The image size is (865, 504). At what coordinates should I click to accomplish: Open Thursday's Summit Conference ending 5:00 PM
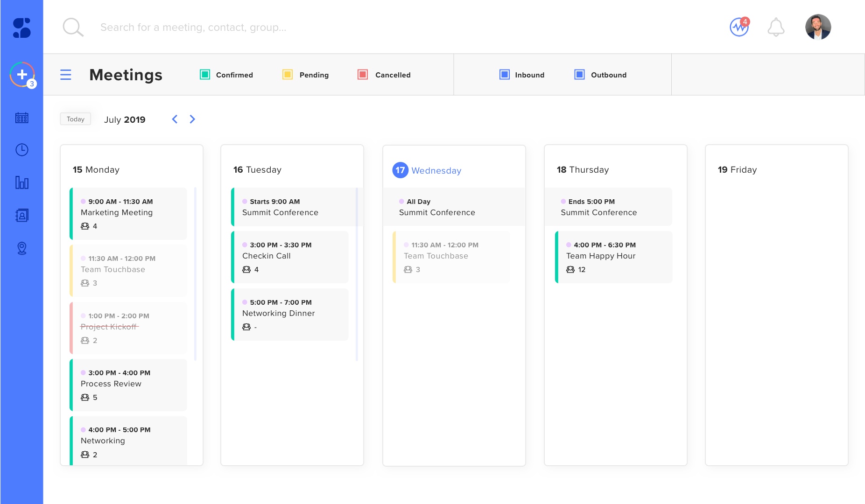pos(608,207)
